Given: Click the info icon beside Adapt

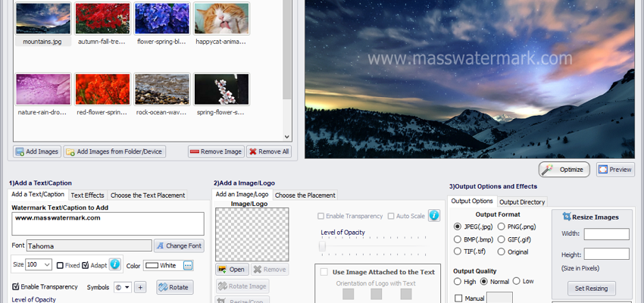Looking at the screenshot, I should click(x=115, y=264).
